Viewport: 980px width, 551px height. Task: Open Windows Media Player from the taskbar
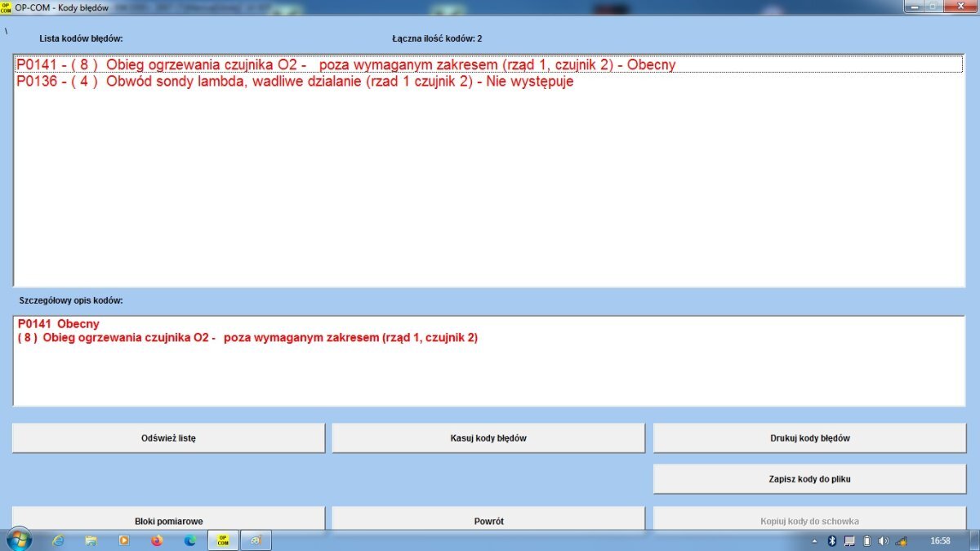point(124,540)
